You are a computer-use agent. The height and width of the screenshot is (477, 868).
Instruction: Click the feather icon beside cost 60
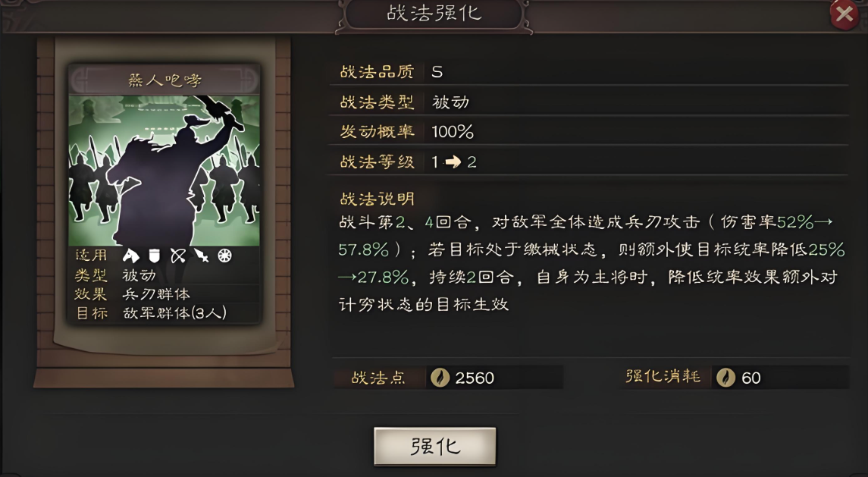pos(725,378)
